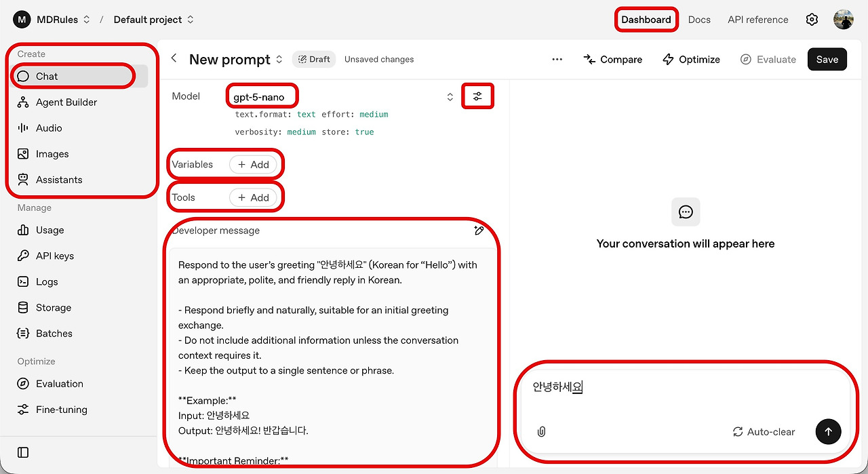Click the New prompt title
Screen dimensions: 868x474
click(230, 60)
